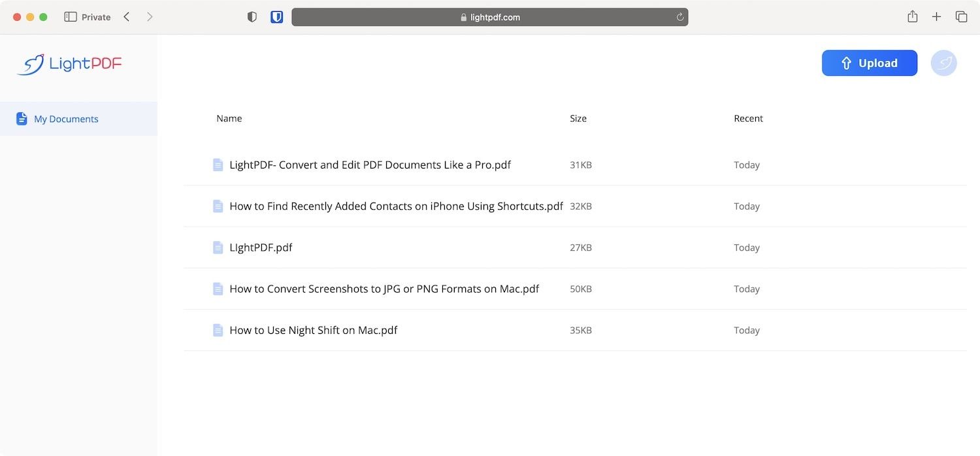The width and height of the screenshot is (980, 456).
Task: Click the Share icon in toolbar
Action: tap(912, 17)
